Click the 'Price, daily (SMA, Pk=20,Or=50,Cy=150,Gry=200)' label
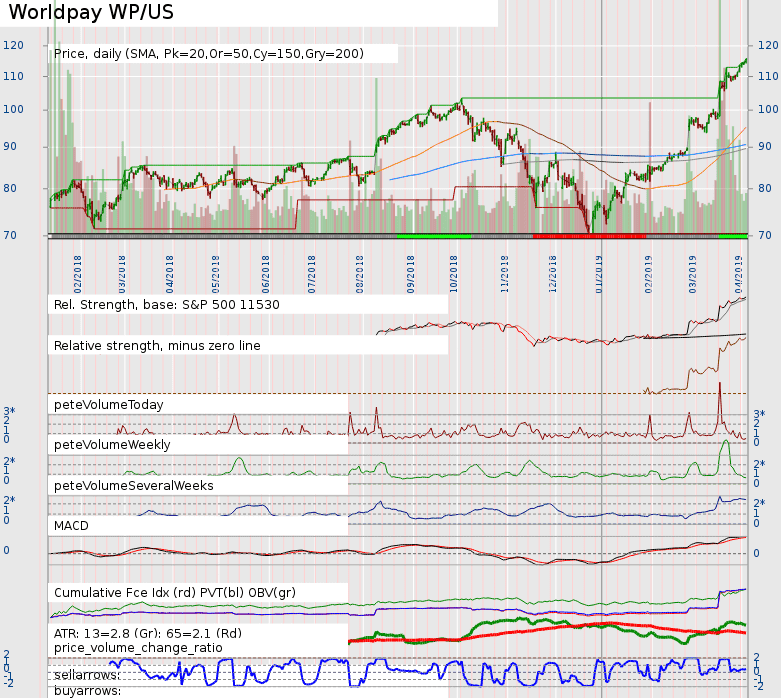Image resolution: width=781 pixels, height=698 pixels. (209, 54)
